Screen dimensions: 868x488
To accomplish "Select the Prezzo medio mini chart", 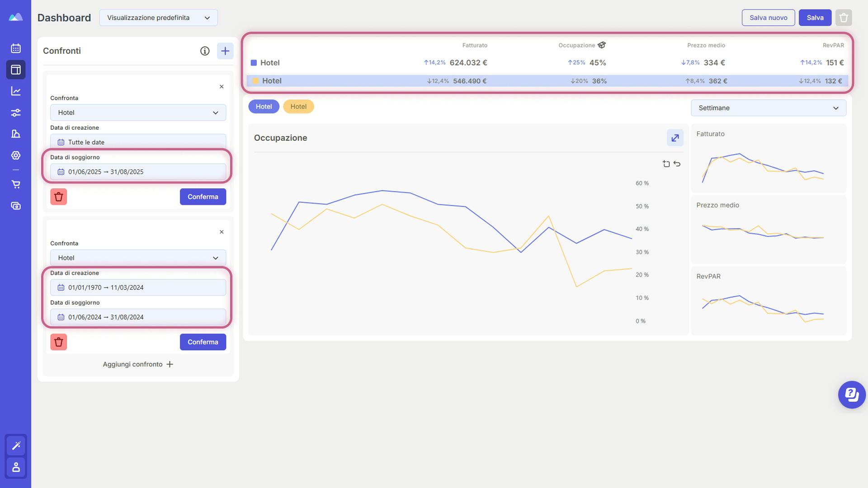I will (x=769, y=230).
